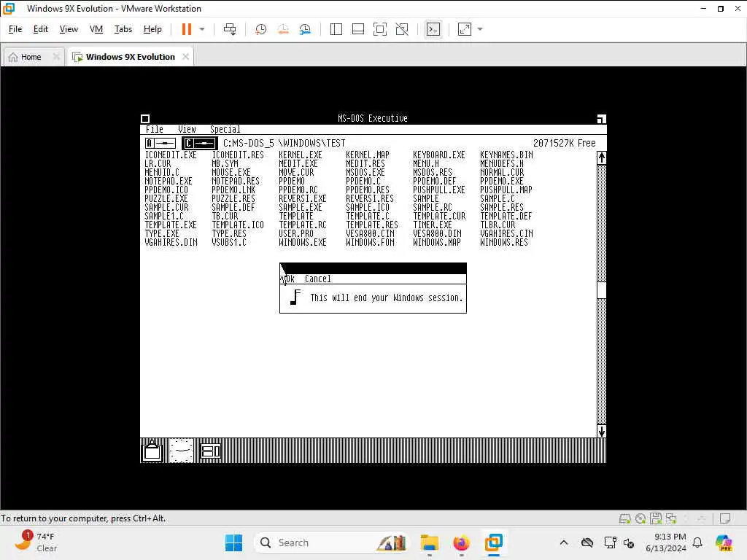Open the Tabs menu

[123, 29]
